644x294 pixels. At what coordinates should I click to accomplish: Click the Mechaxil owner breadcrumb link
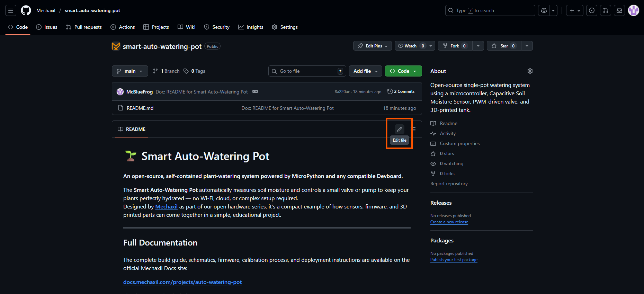pyautogui.click(x=46, y=10)
